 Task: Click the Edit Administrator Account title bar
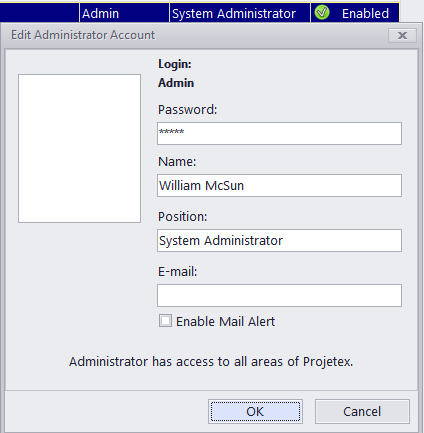193,35
